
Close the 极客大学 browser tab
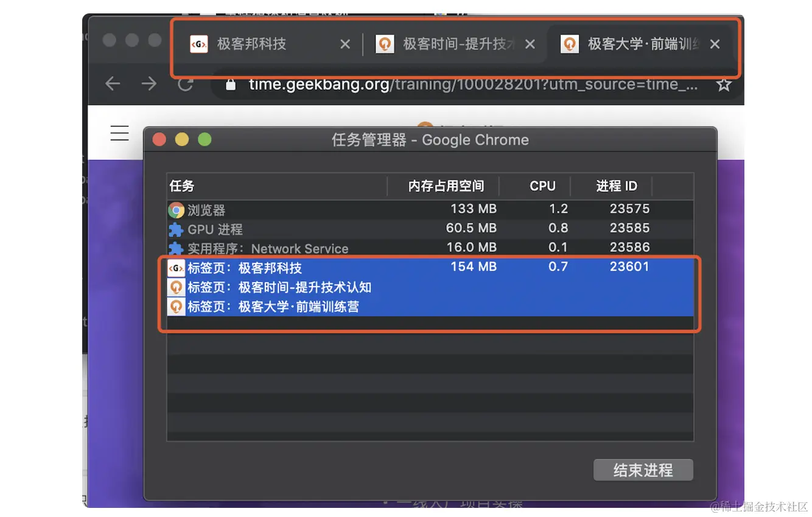pyautogui.click(x=715, y=44)
